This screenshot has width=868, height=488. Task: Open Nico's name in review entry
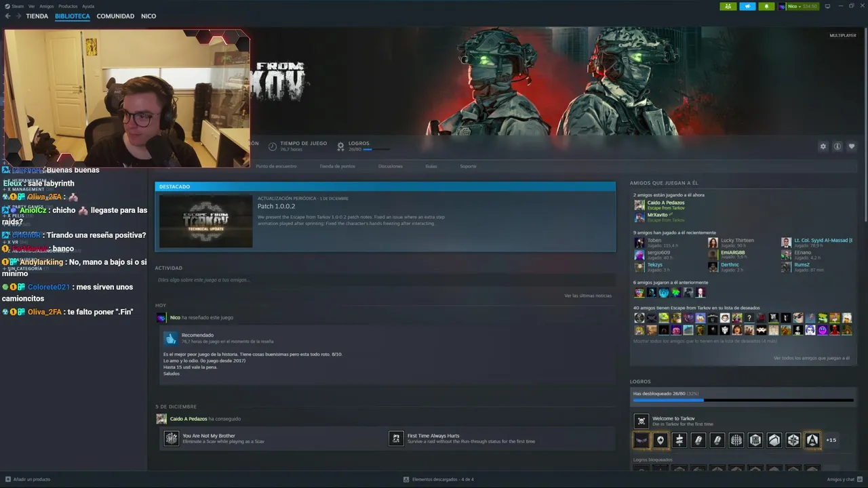[x=175, y=317]
